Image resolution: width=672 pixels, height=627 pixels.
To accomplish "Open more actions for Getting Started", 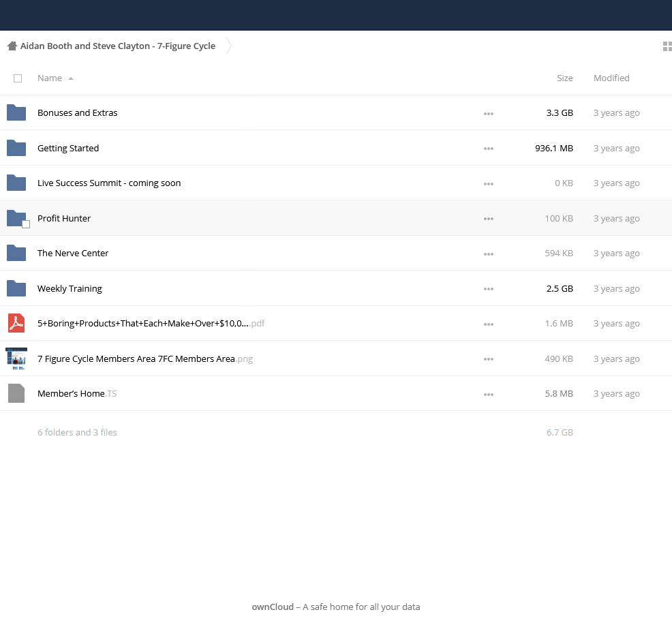I will pyautogui.click(x=489, y=149).
